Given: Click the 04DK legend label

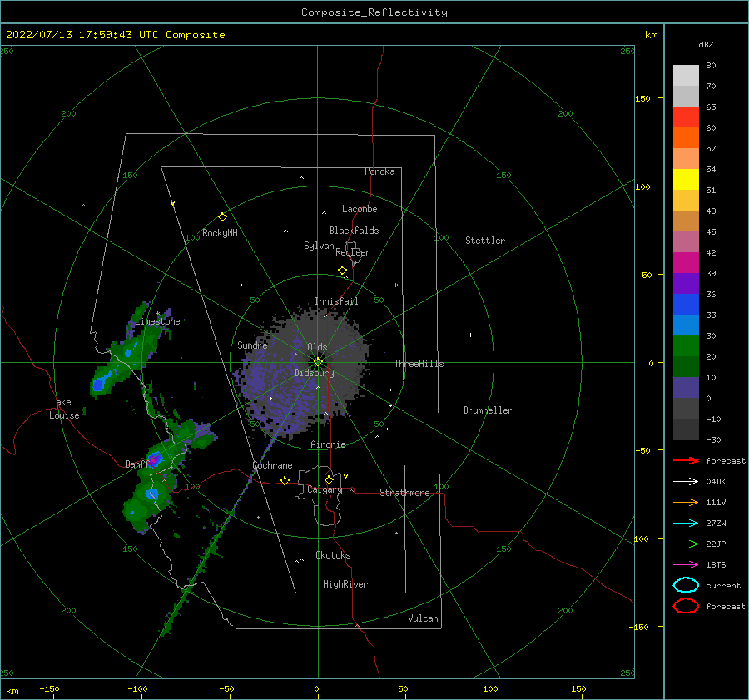Looking at the screenshot, I should pos(716,482).
